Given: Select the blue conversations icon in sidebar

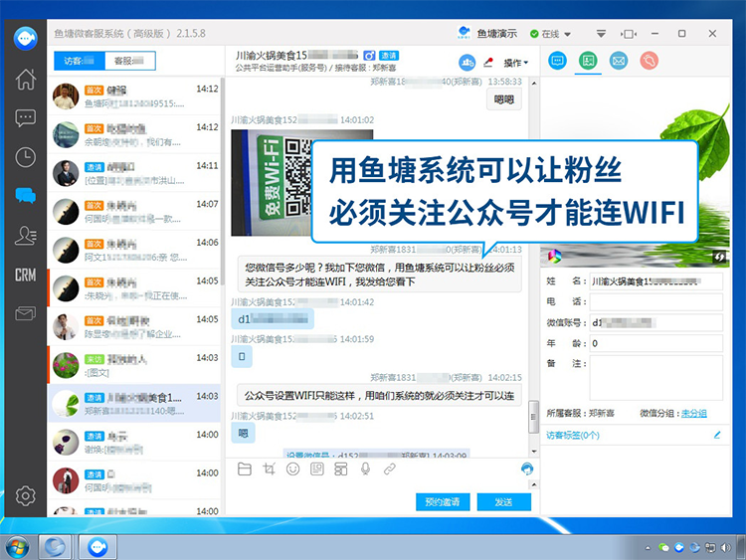Looking at the screenshot, I should point(26,196).
